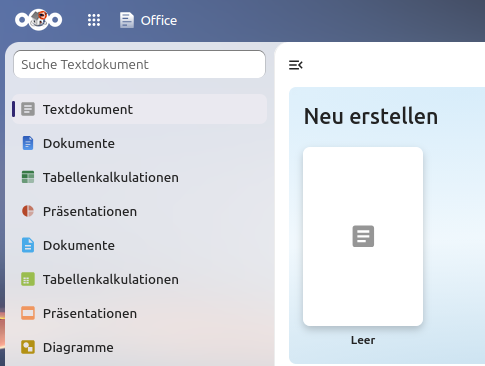485x366 pixels.
Task: Open Dokumente with dark blue icon
Action: pos(139,143)
